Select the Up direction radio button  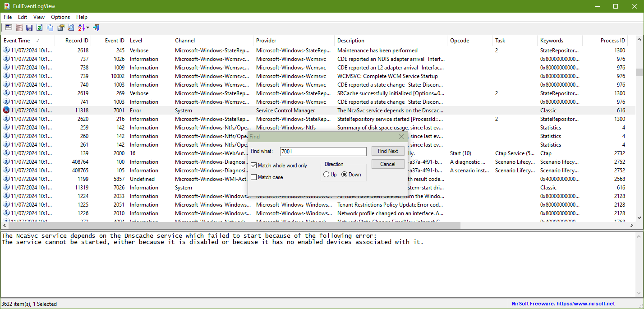click(x=327, y=175)
